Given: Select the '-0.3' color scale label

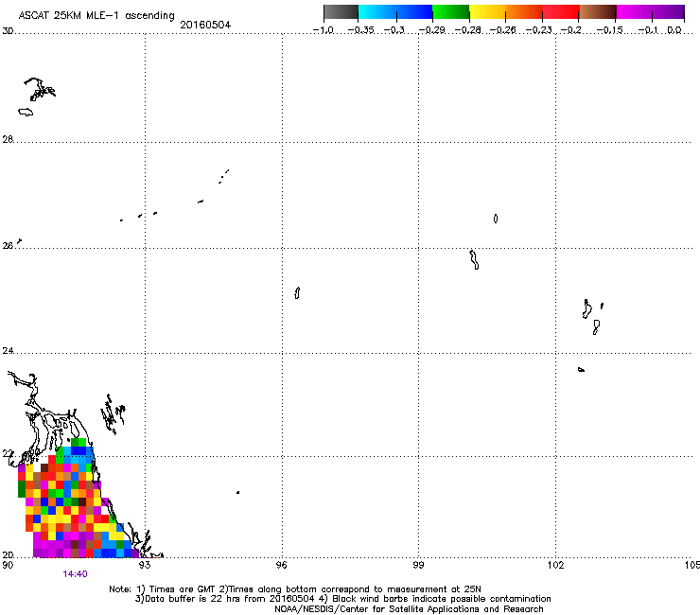Looking at the screenshot, I should tap(394, 30).
